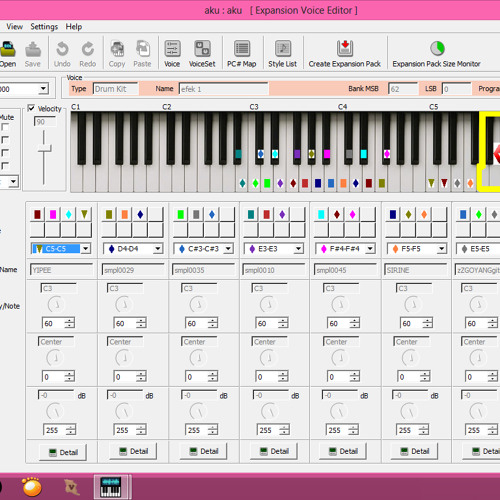
Task: Expand the C#3-C#3 key range dropdown
Action: 228,249
